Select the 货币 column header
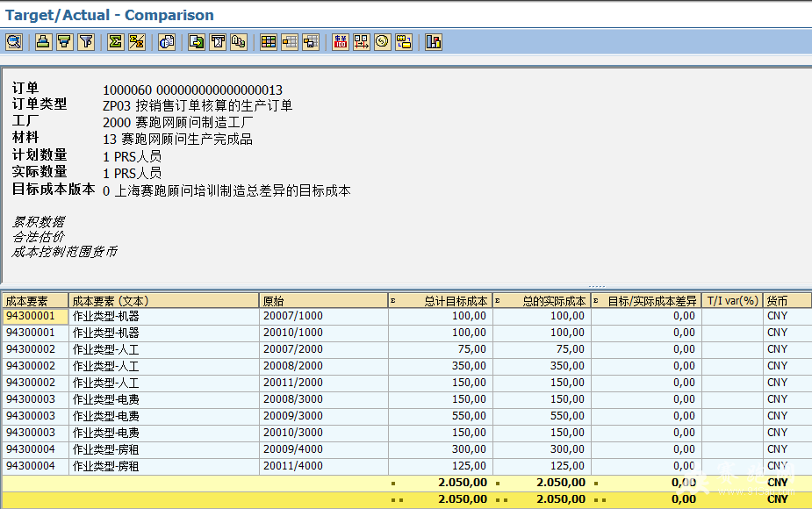Viewport: 812px width, 509px height. coord(787,301)
